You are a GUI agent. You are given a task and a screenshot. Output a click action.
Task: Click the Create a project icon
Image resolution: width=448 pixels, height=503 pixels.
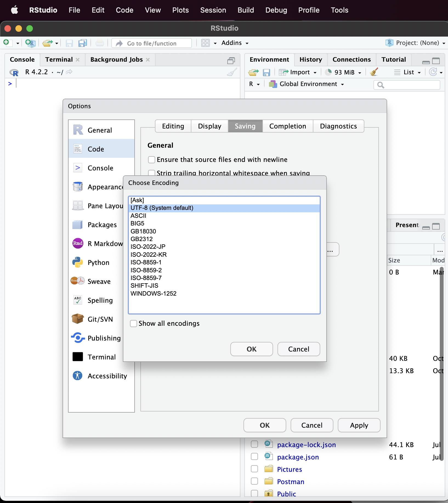click(x=30, y=43)
